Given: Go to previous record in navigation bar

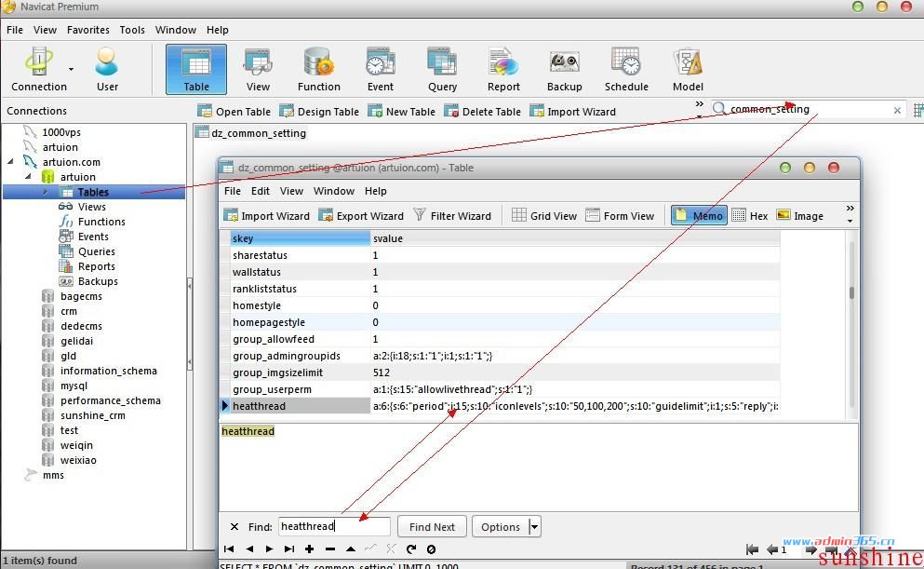Looking at the screenshot, I should [250, 549].
